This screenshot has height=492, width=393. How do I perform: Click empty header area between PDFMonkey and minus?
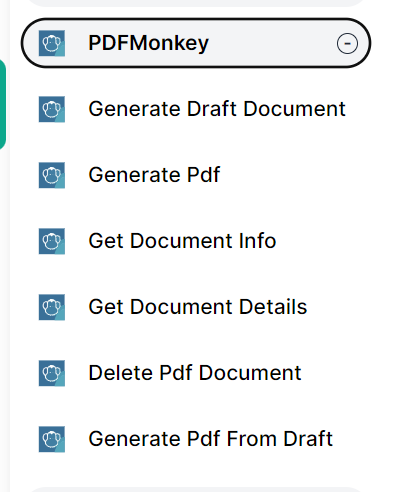(273, 43)
